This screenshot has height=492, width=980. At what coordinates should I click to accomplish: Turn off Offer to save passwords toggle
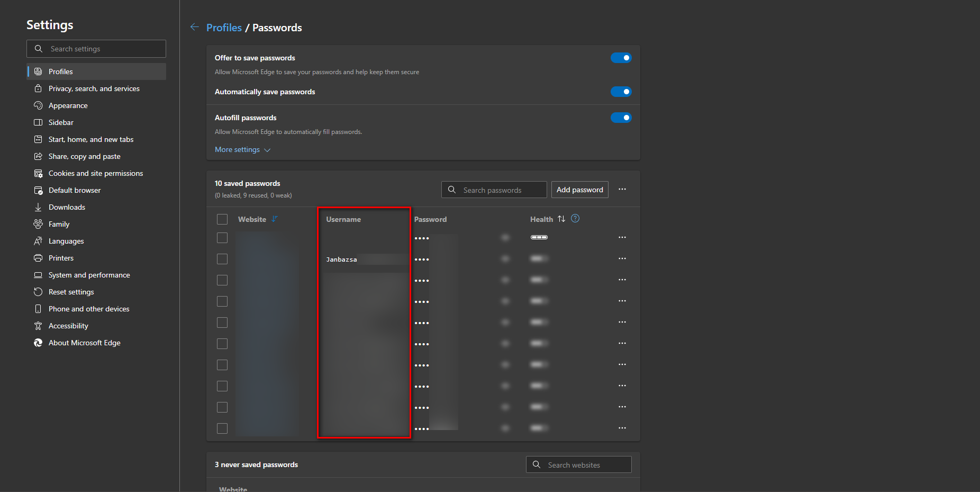pos(621,58)
